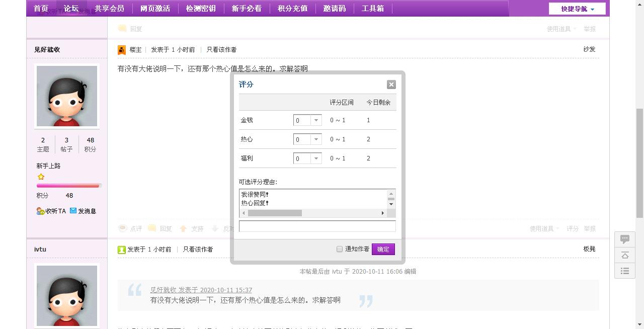The width and height of the screenshot is (644, 329).
Task: Open quoted post link 见好就收 发表于 2020-10-11 15:37
Action: coord(201,290)
